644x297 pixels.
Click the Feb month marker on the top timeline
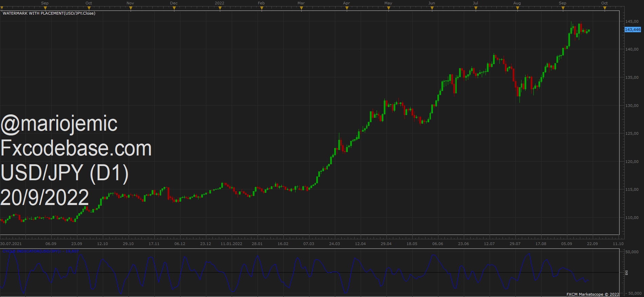pos(261,3)
